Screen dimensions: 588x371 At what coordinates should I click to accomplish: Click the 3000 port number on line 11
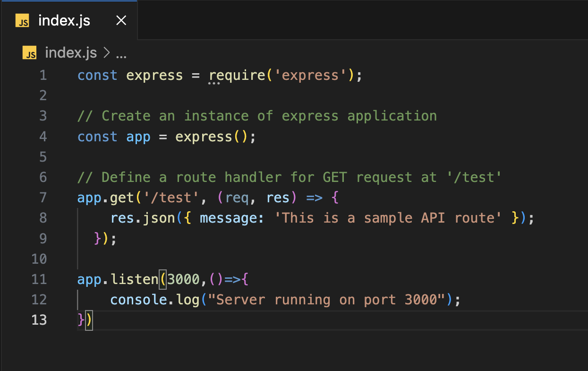(x=184, y=279)
